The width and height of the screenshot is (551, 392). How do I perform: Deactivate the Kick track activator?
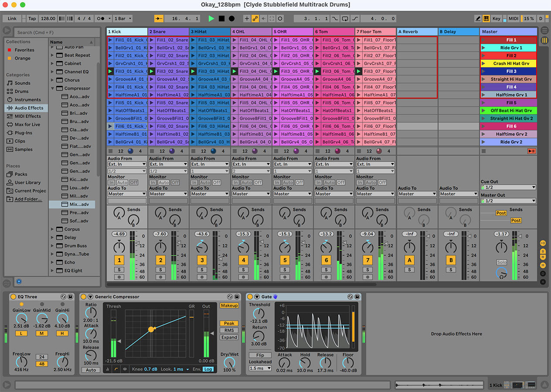pyautogui.click(x=119, y=260)
